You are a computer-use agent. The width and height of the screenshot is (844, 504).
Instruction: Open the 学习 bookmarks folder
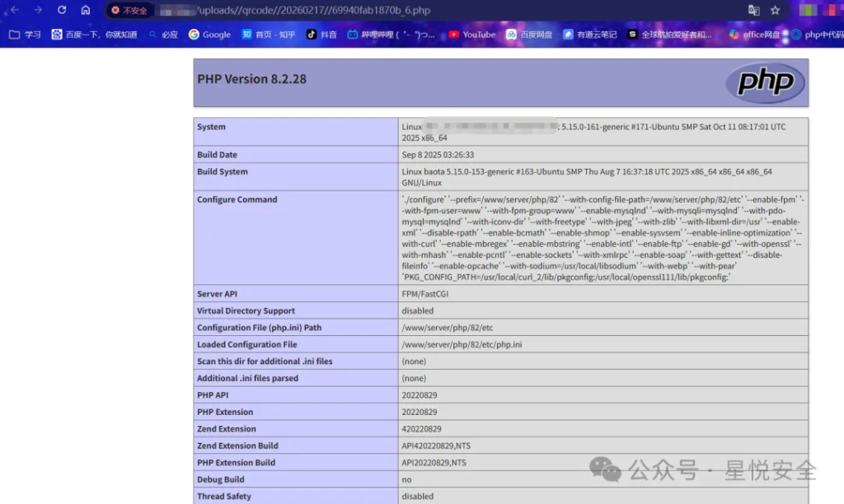point(25,35)
